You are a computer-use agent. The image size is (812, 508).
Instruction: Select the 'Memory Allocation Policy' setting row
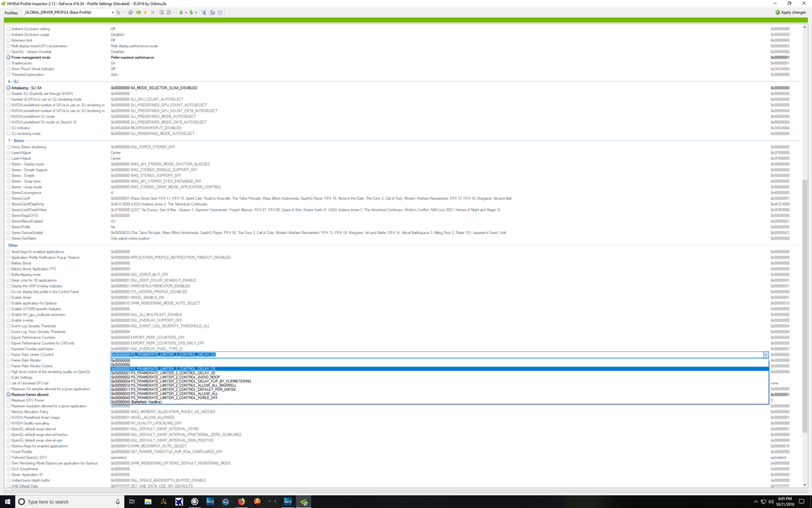pyautogui.click(x=404, y=411)
